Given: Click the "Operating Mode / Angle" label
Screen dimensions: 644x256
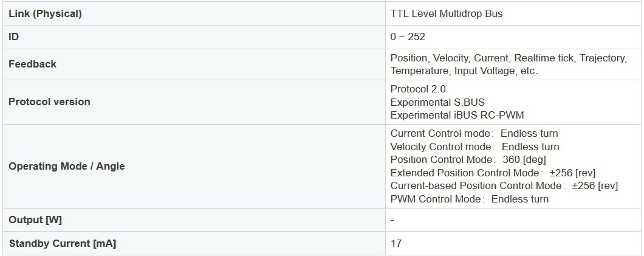Looking at the screenshot, I should (x=67, y=166).
